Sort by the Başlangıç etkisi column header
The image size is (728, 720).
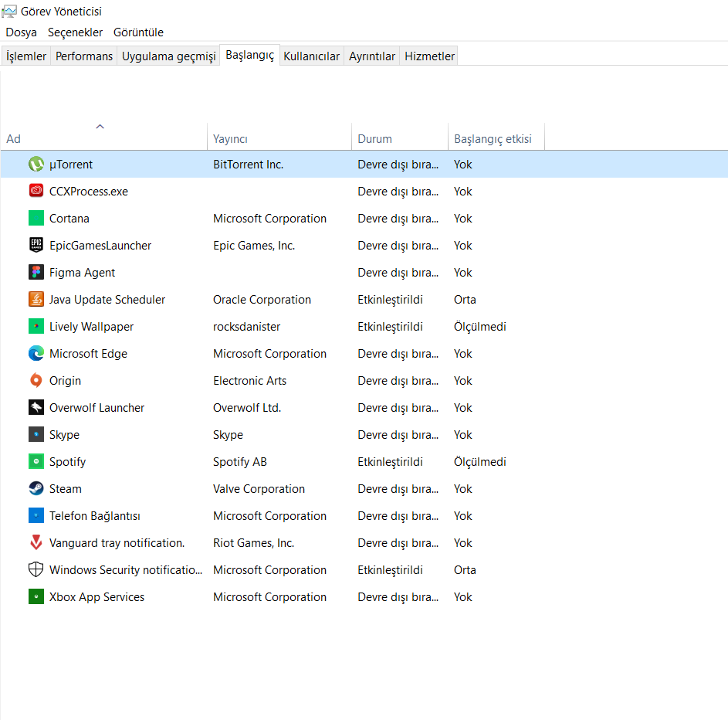pos(496,137)
